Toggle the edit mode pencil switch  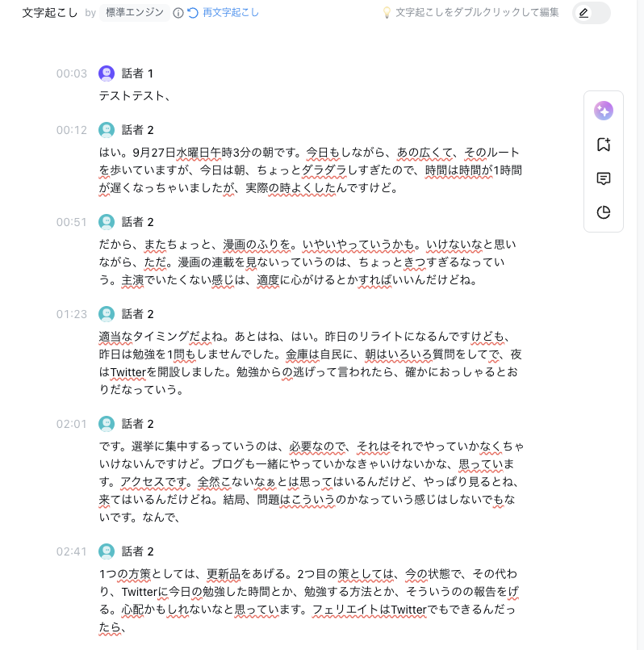click(592, 13)
